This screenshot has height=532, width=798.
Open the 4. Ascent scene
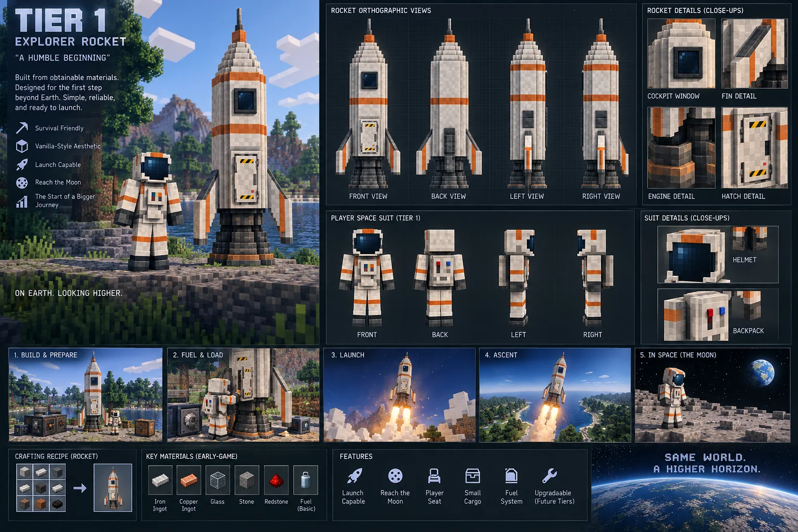click(555, 395)
